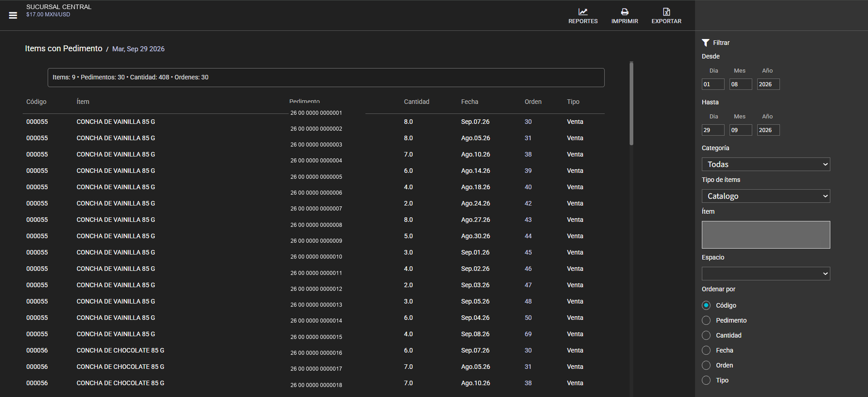Click the Código column header
This screenshot has height=397, width=868.
[x=36, y=102]
